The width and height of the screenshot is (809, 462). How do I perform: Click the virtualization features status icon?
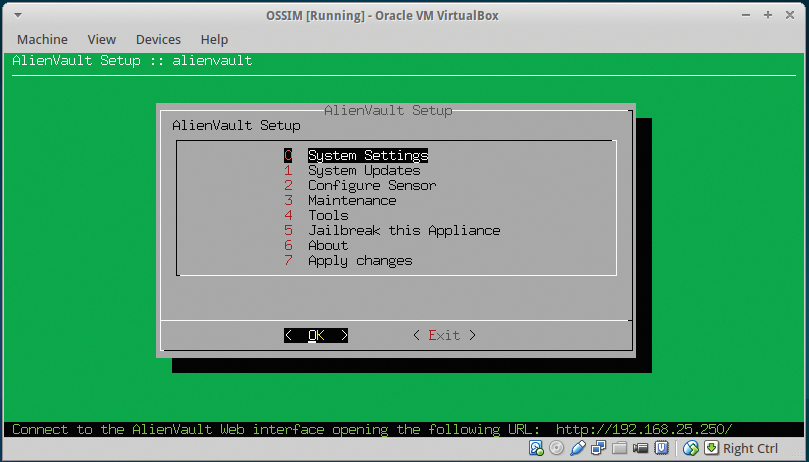coord(661,448)
